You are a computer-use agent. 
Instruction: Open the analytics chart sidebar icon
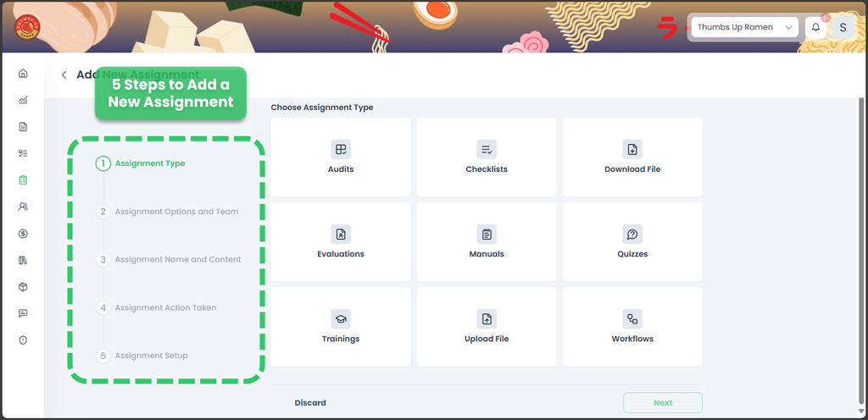coord(23,101)
